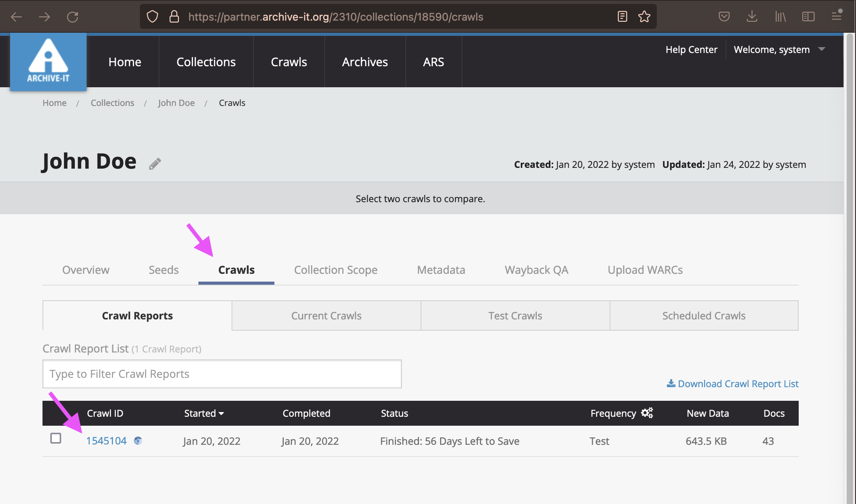Click the Download Crawl Report List link
This screenshot has height=504, width=856.
[733, 384]
